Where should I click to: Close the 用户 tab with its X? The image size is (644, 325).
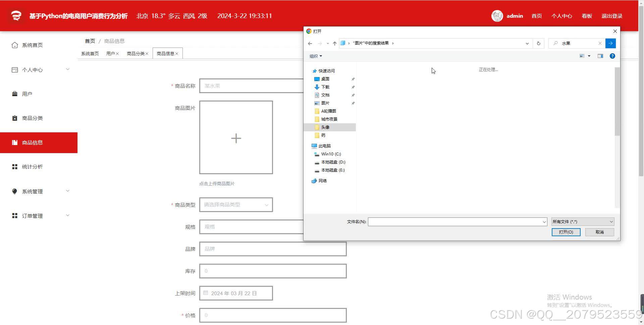[117, 54]
